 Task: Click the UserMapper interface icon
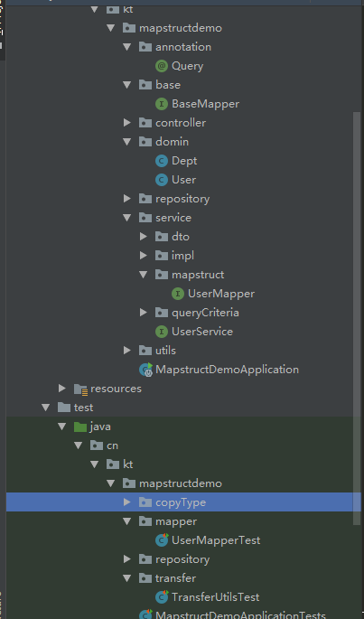click(178, 294)
